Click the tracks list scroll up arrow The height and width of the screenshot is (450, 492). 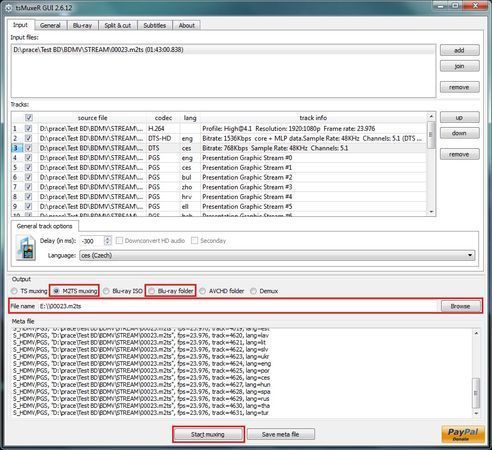coord(431,116)
